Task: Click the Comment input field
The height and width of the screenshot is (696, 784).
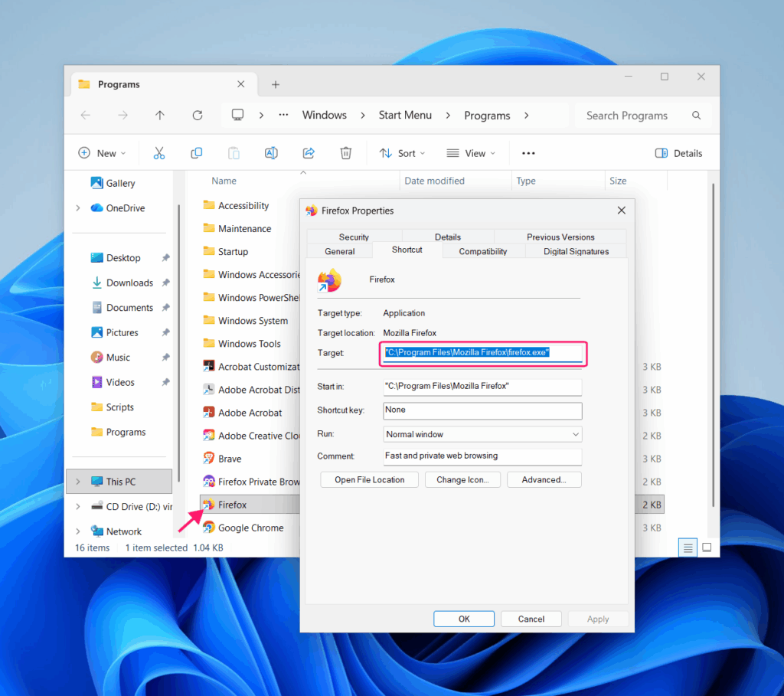Action: pyautogui.click(x=482, y=456)
